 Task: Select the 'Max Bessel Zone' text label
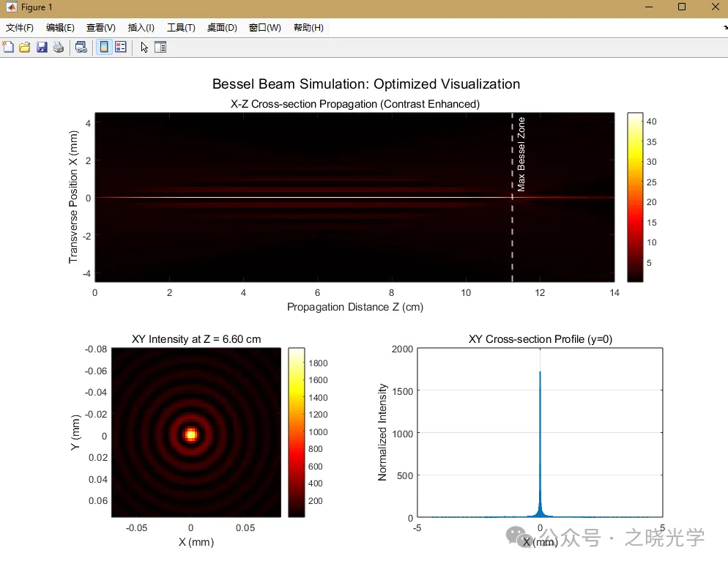pos(521,155)
